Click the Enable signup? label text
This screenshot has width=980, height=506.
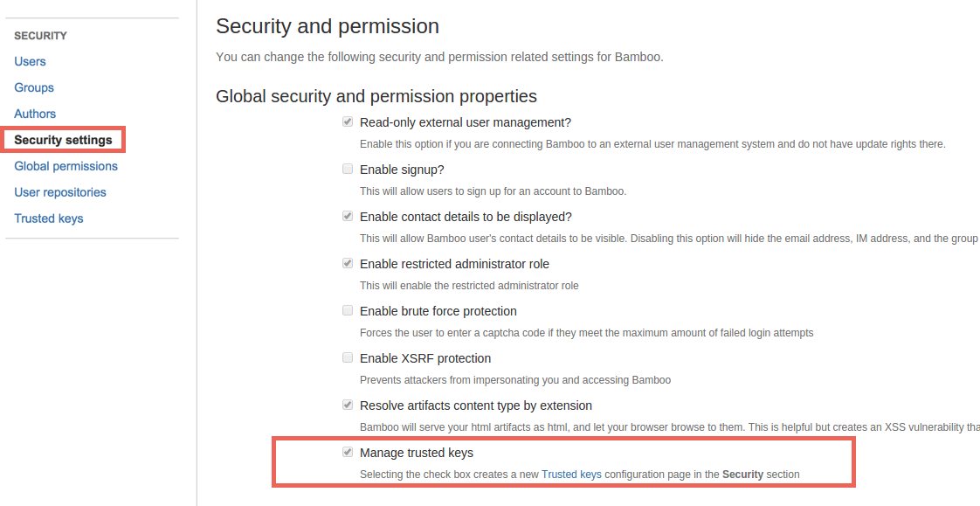(402, 170)
